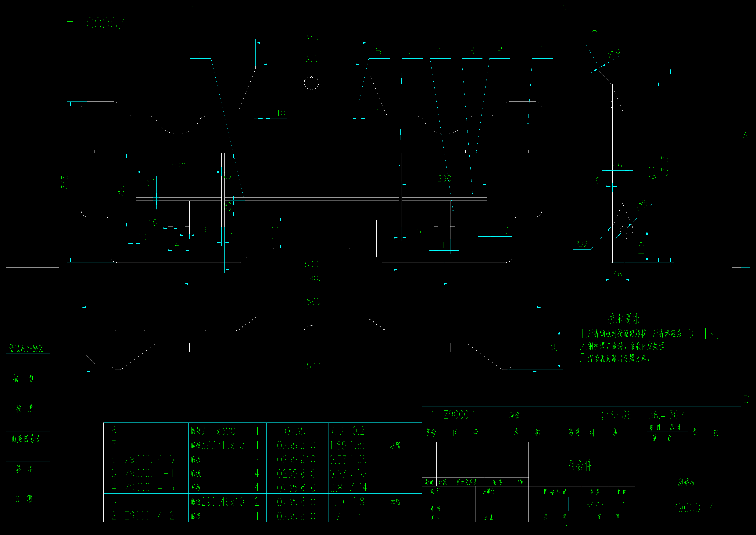The width and height of the screenshot is (756, 535).
Task: Click technical requirement line 3 about metallic luster
Action: click(x=615, y=358)
